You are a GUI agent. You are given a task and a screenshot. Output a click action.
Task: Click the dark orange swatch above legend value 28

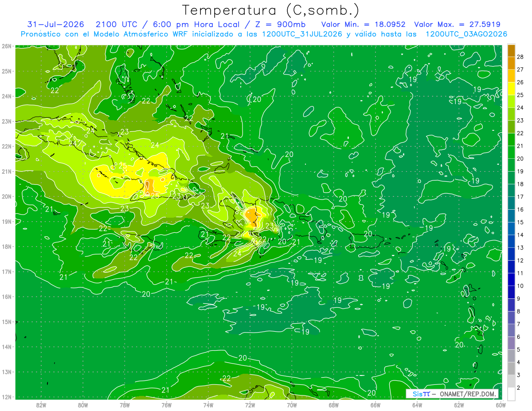pos(511,51)
